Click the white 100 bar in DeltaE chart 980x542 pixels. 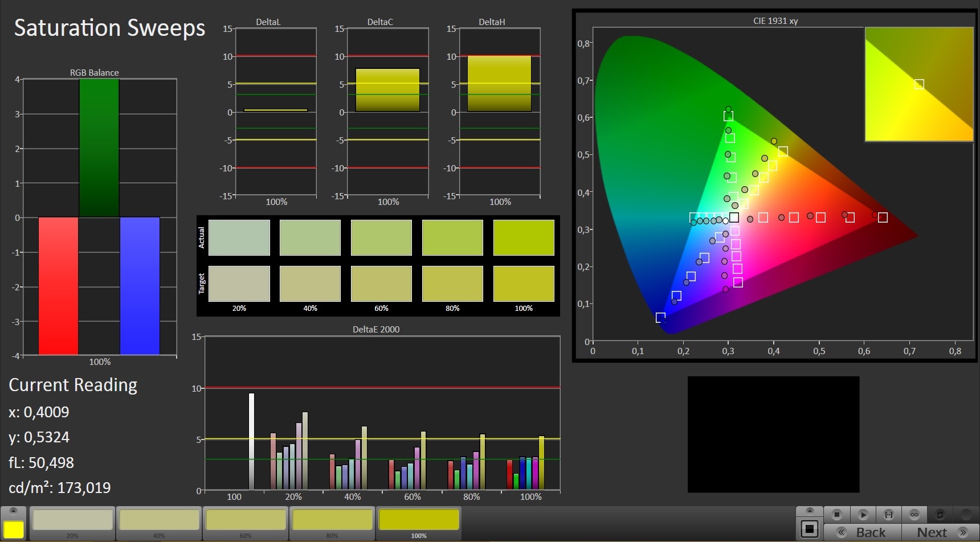[251, 441]
